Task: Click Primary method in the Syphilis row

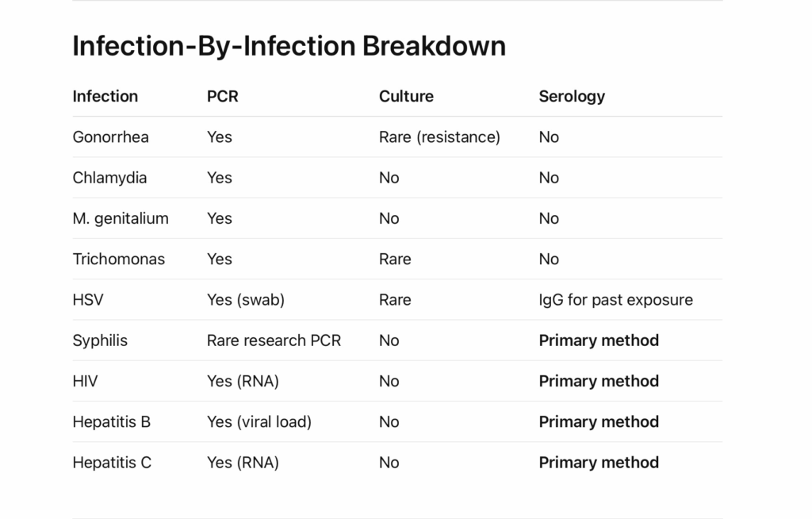Action: coord(599,340)
